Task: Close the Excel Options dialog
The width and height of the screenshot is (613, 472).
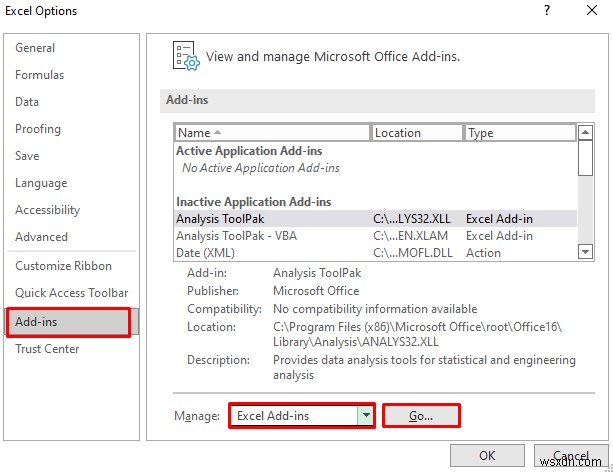Action: click(592, 10)
